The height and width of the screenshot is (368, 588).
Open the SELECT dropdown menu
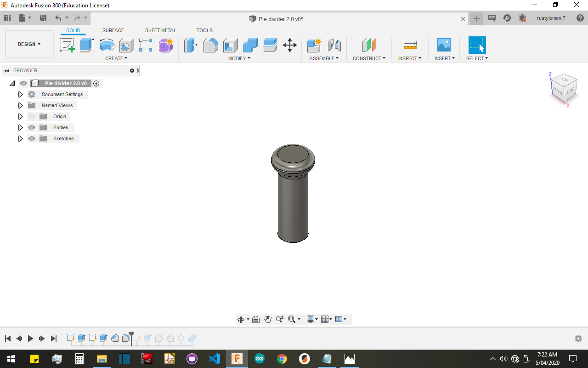[x=477, y=58]
